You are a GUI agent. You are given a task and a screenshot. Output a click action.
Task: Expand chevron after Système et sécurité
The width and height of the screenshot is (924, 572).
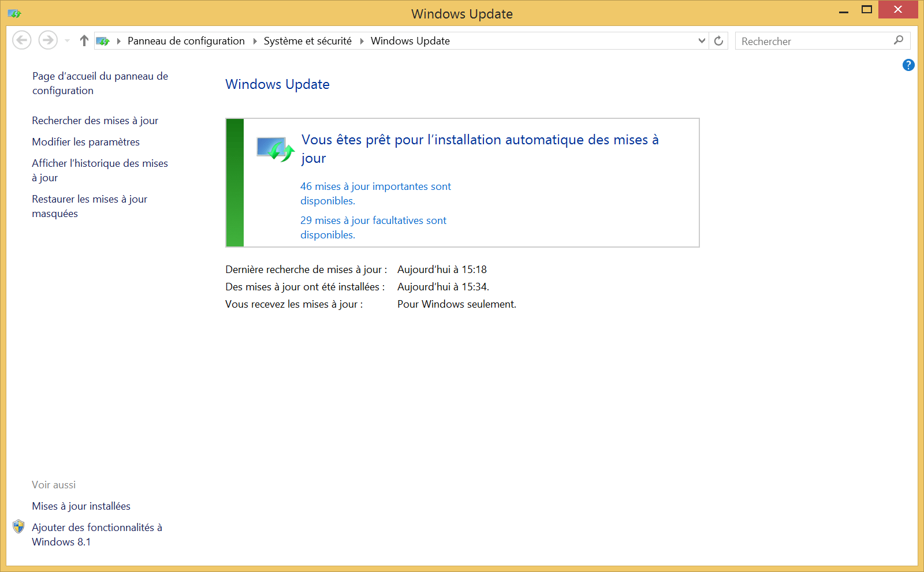362,41
